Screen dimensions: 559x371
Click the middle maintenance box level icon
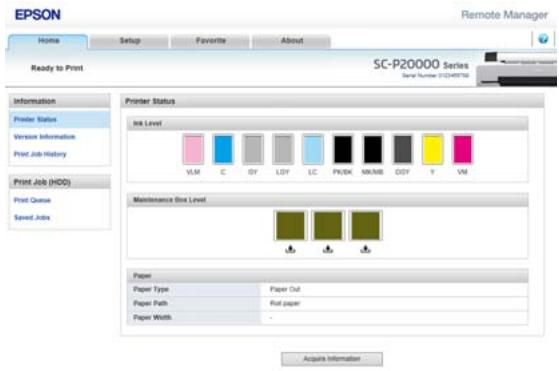(328, 226)
